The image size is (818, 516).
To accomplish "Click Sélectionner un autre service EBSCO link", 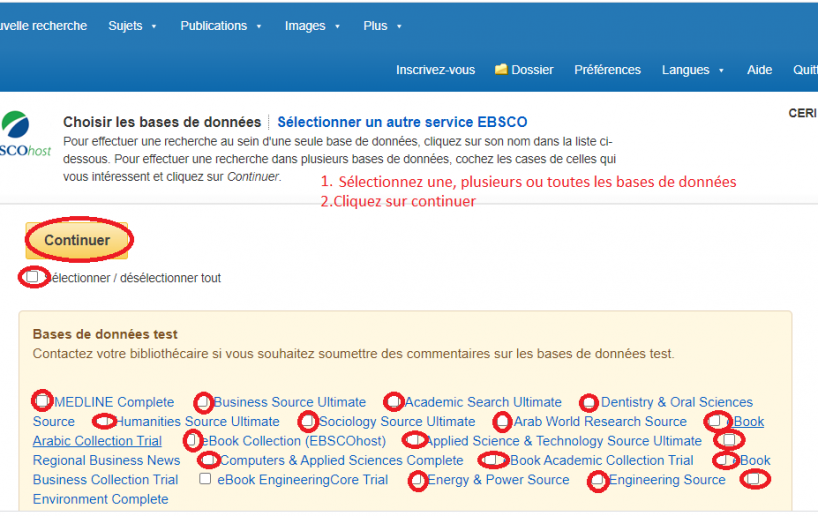I will coord(402,122).
